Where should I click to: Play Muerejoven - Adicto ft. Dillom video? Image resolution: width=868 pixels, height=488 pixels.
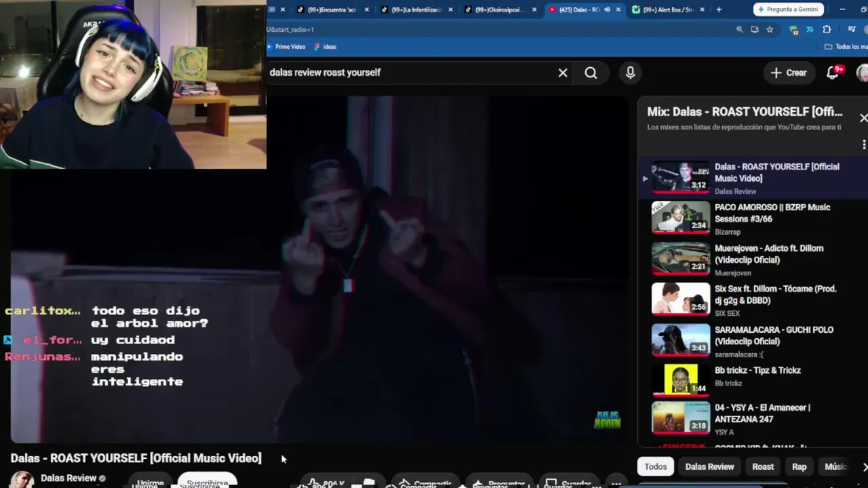pyautogui.click(x=753, y=260)
